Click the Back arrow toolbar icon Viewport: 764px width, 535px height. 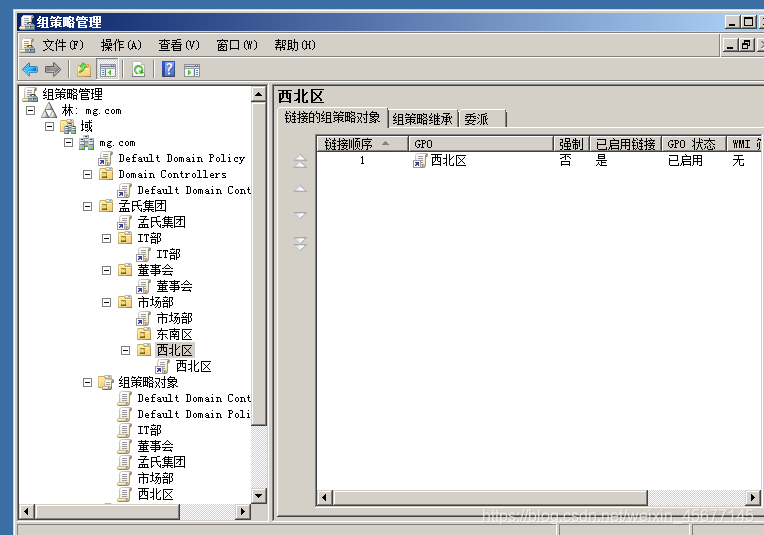(x=30, y=70)
